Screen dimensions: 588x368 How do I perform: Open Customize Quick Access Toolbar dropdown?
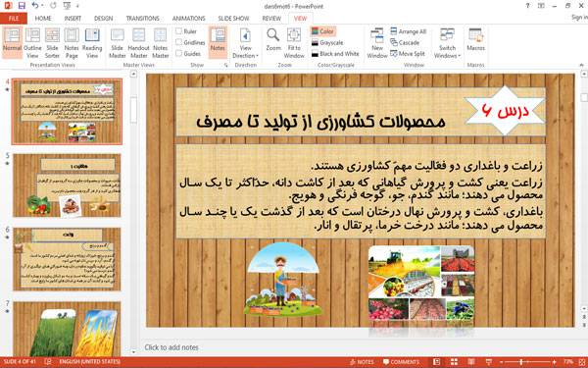tap(77, 6)
